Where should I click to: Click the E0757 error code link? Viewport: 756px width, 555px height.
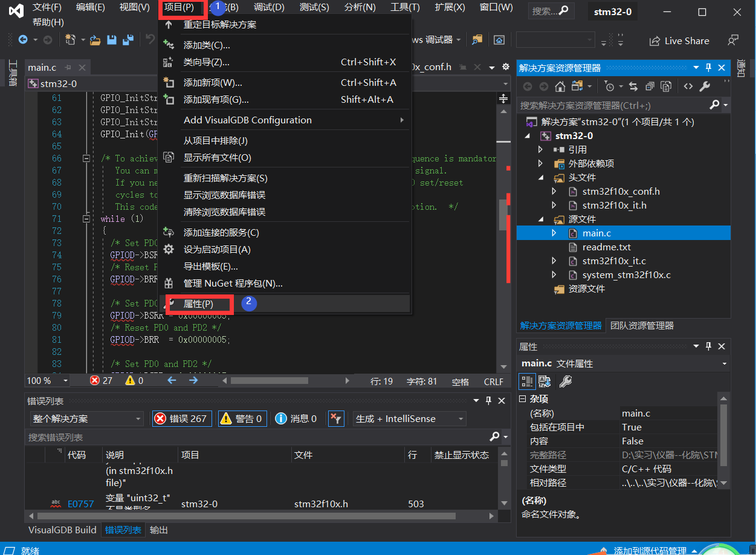pyautogui.click(x=80, y=504)
